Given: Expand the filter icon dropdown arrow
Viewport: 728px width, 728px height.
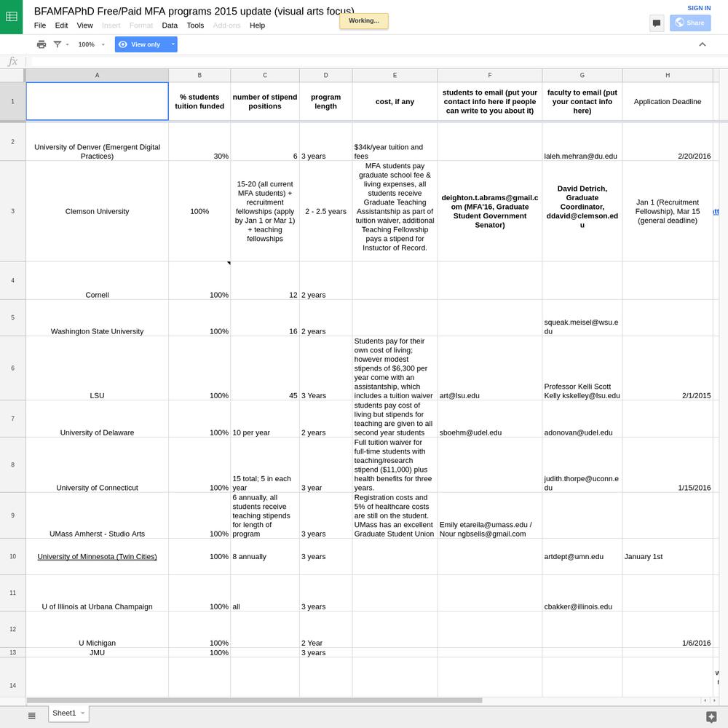Looking at the screenshot, I should [67, 44].
